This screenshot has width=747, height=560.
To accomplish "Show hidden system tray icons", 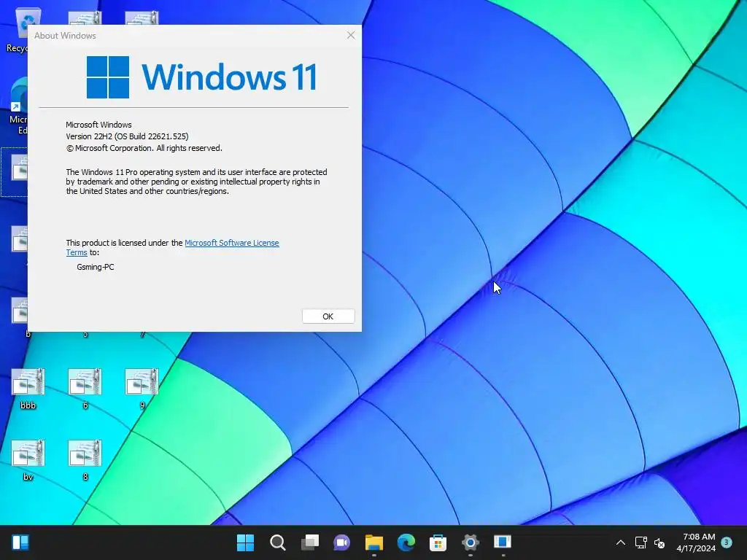I will click(x=621, y=542).
